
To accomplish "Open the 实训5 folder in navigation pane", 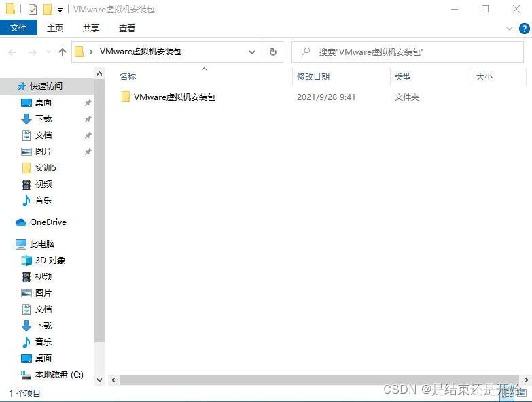I will coord(46,168).
